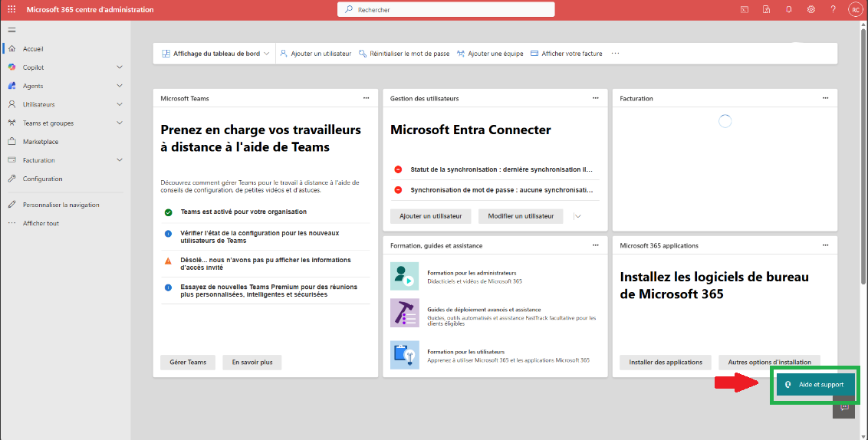Click Ajouter un utilisateur in toolbar
Viewport: 868px width, 440px height.
(316, 54)
